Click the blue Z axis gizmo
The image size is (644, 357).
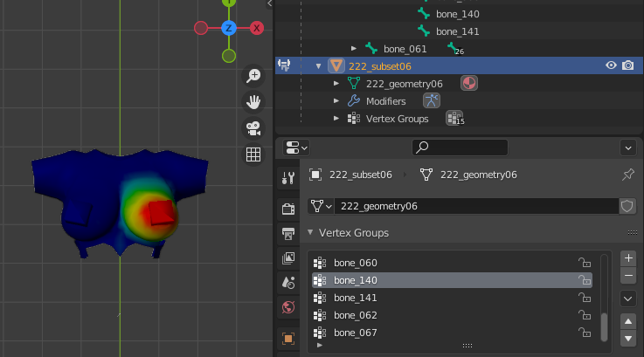[229, 28]
